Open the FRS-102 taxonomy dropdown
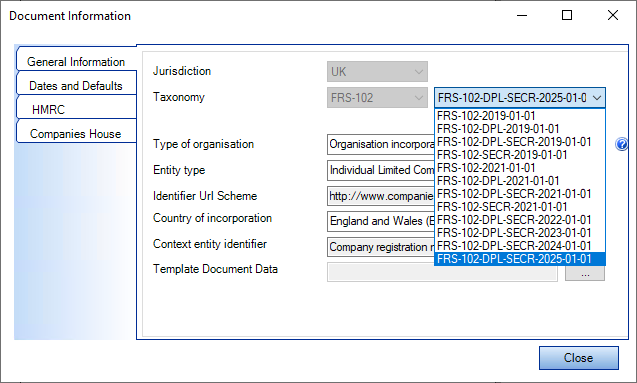 click(377, 98)
